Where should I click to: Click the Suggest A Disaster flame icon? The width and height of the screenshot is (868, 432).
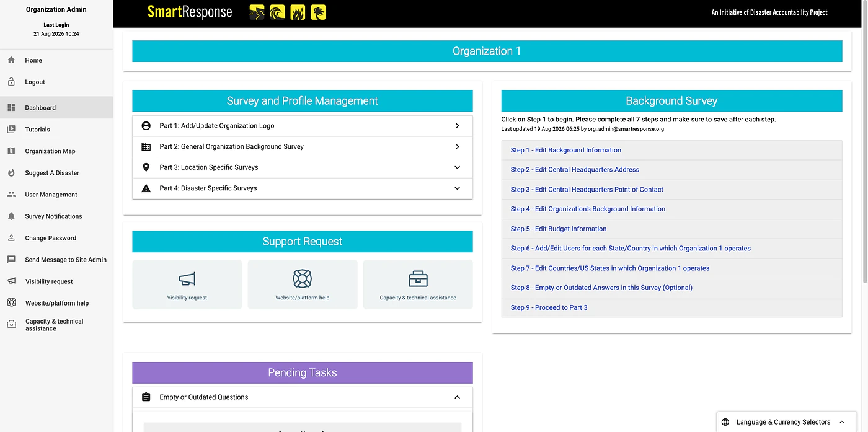coord(11,173)
